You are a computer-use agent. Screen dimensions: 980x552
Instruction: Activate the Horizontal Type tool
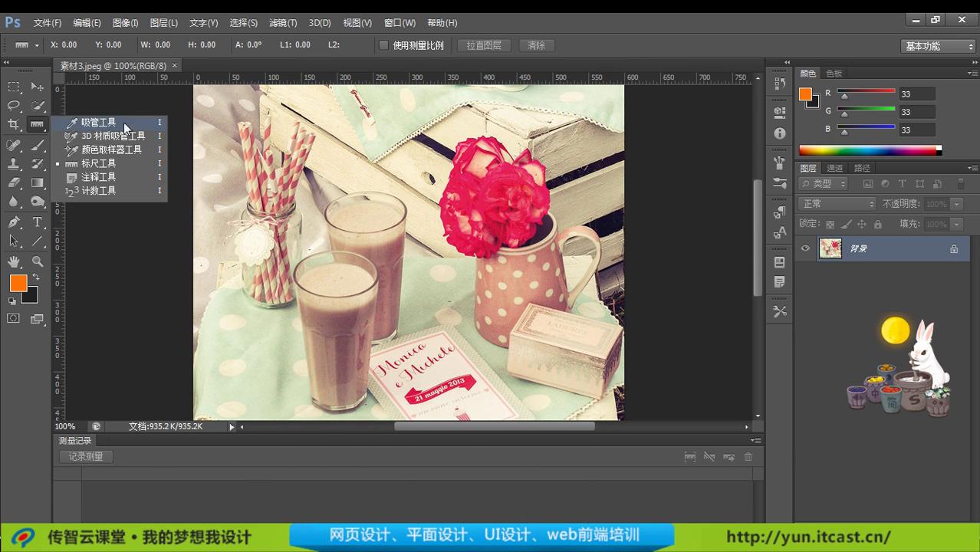point(37,222)
